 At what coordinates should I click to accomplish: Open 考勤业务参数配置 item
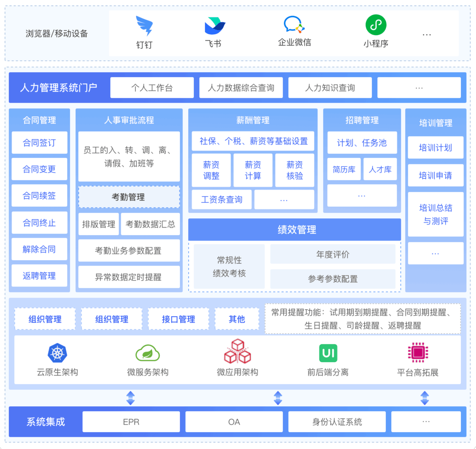pyautogui.click(x=129, y=251)
